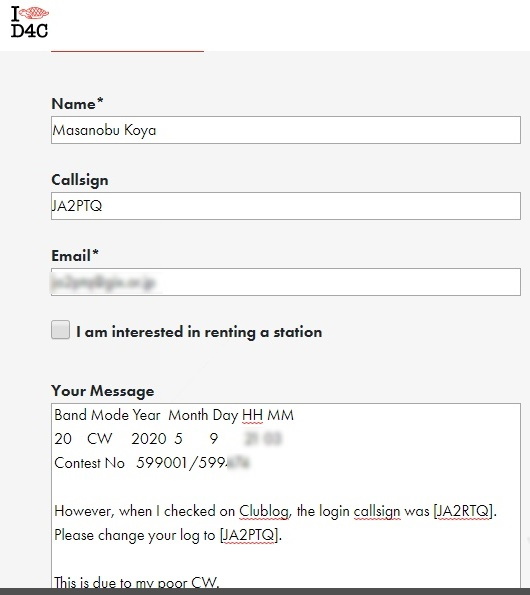Click the Email* field label

tap(75, 255)
